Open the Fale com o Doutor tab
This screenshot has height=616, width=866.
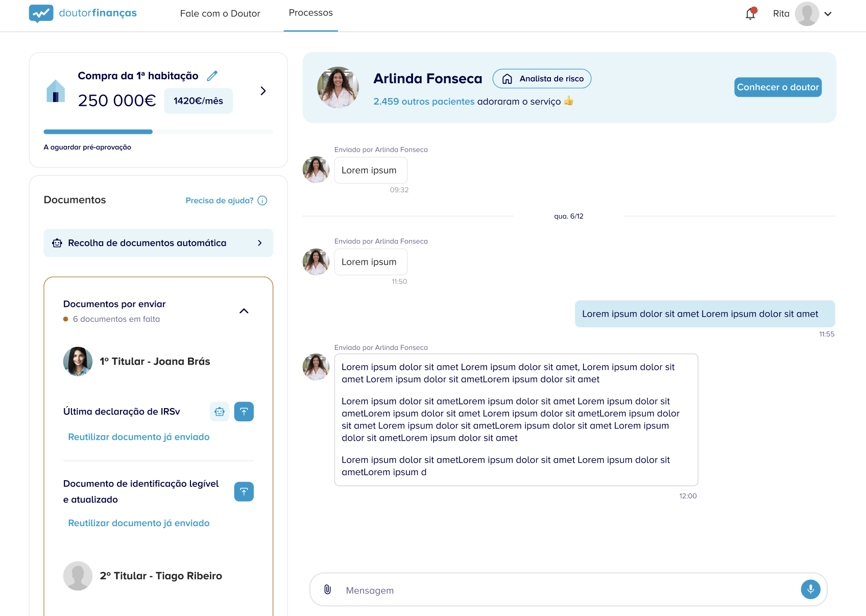point(220,14)
